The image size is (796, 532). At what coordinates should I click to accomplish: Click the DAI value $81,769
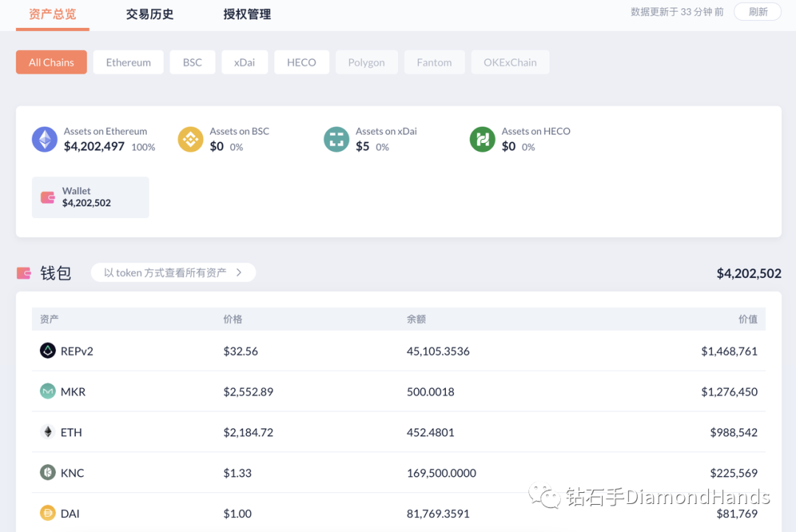click(737, 514)
